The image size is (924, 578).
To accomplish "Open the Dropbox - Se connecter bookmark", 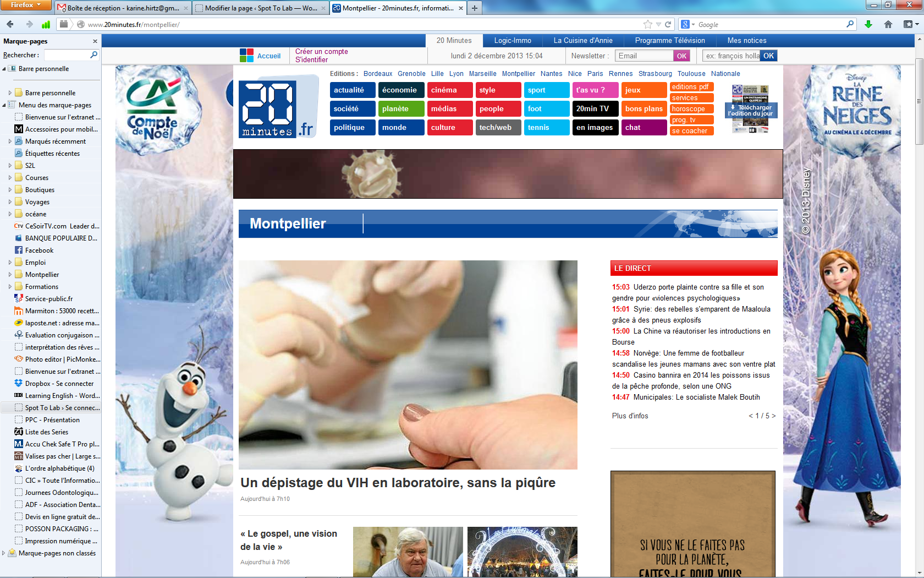I will (59, 383).
